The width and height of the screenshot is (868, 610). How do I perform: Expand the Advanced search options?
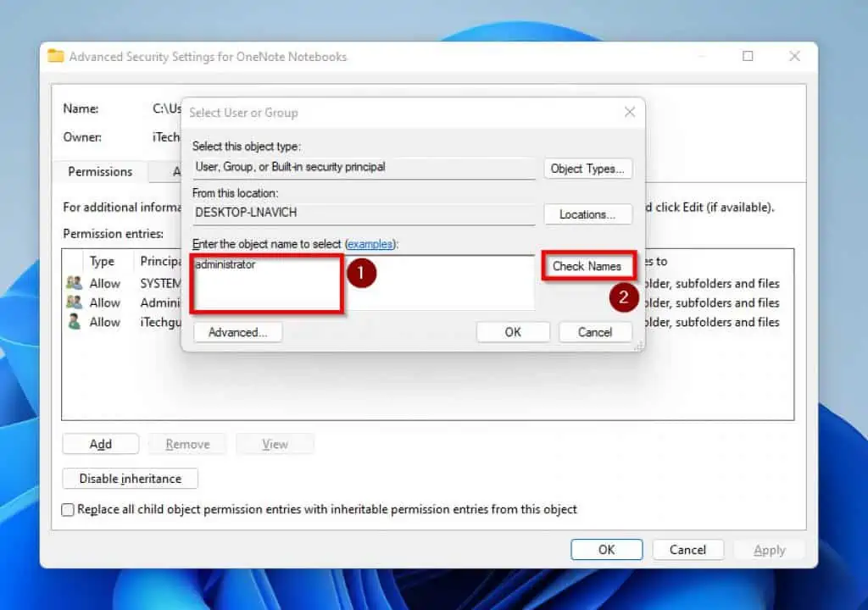(x=237, y=332)
